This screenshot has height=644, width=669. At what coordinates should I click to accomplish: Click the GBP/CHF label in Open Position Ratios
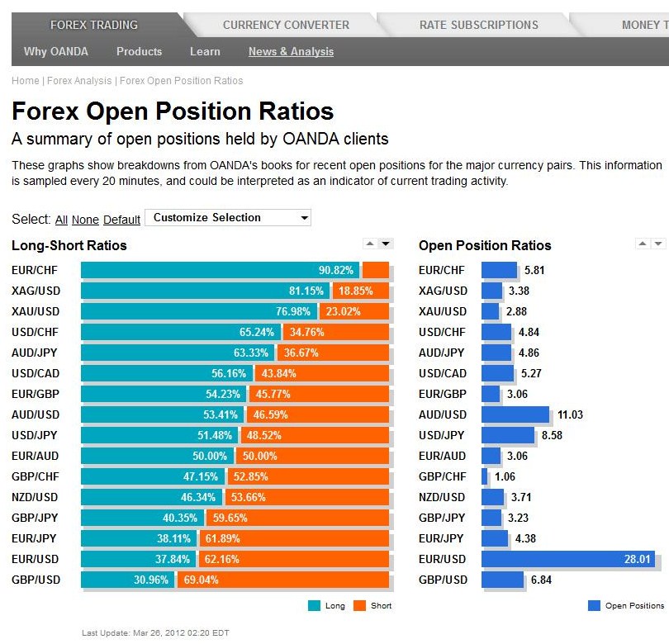click(443, 476)
